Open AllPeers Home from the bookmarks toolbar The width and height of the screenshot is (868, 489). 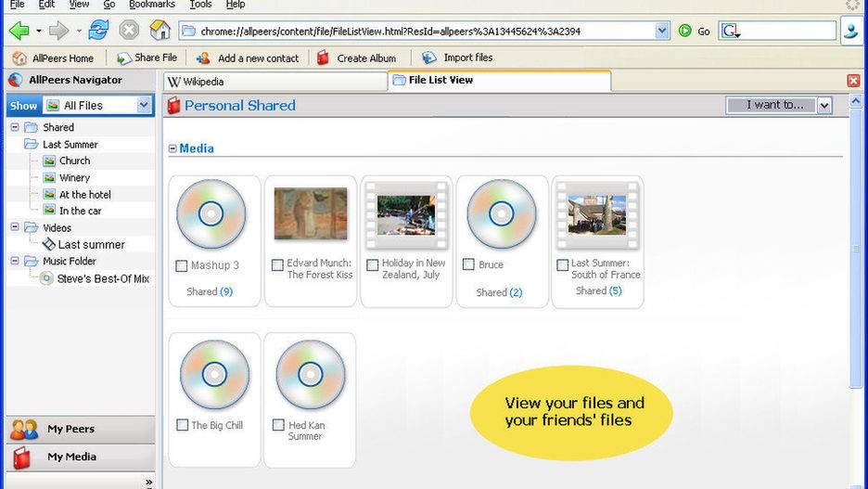(53, 58)
